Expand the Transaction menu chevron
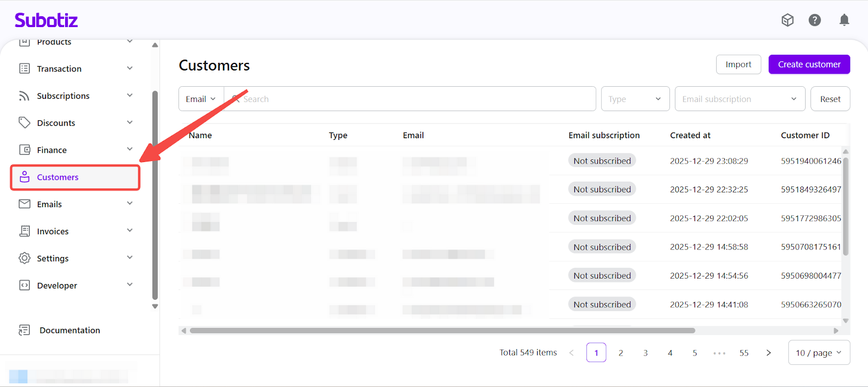This screenshot has height=387, width=868. 130,68
